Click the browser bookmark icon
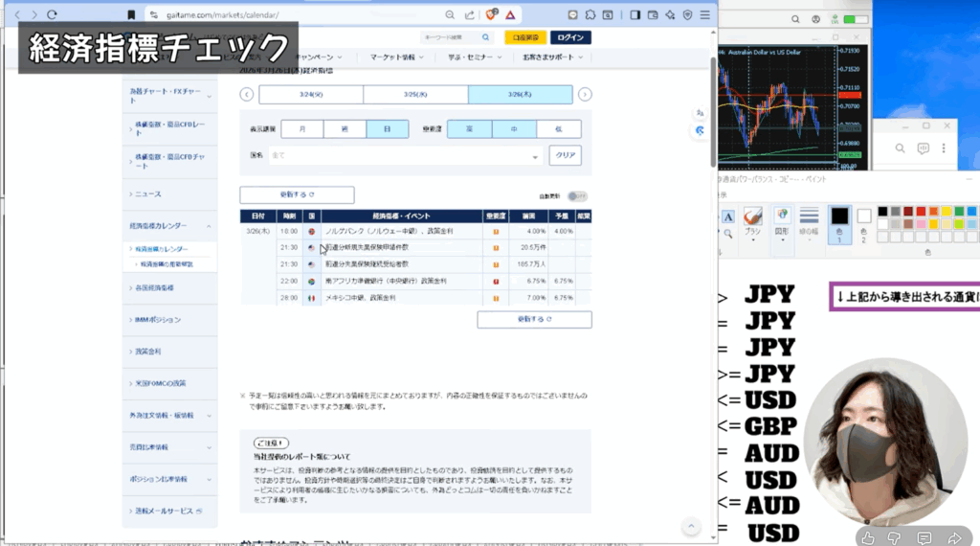 click(x=131, y=14)
